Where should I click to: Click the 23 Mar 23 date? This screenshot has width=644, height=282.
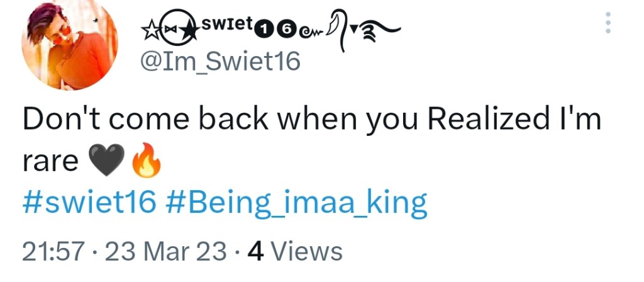point(166,252)
